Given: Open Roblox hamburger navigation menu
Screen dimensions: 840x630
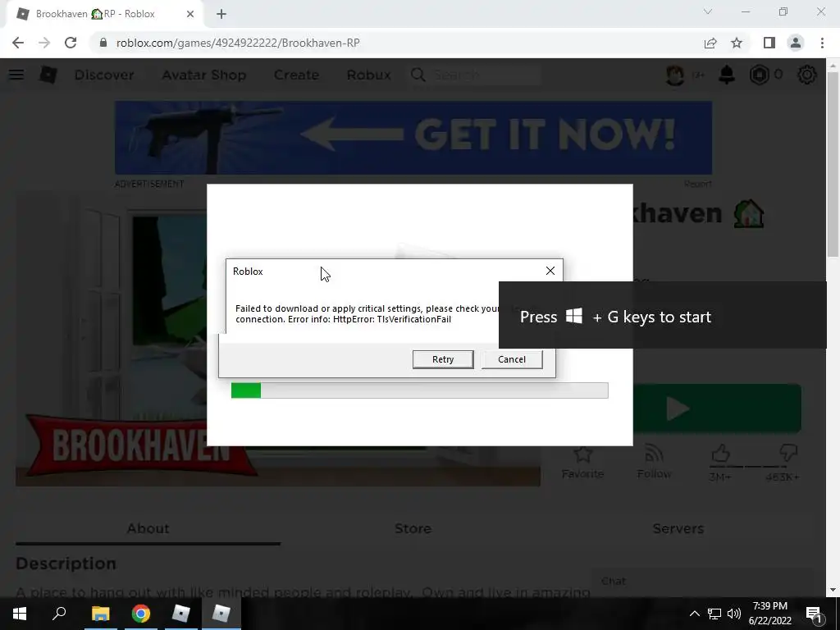Looking at the screenshot, I should [16, 75].
